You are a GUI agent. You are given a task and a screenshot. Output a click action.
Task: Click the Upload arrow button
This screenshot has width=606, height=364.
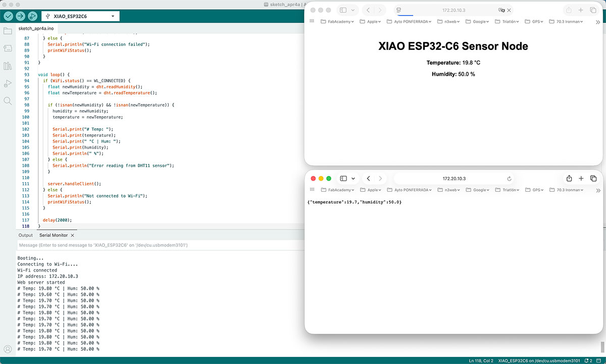pos(20,16)
